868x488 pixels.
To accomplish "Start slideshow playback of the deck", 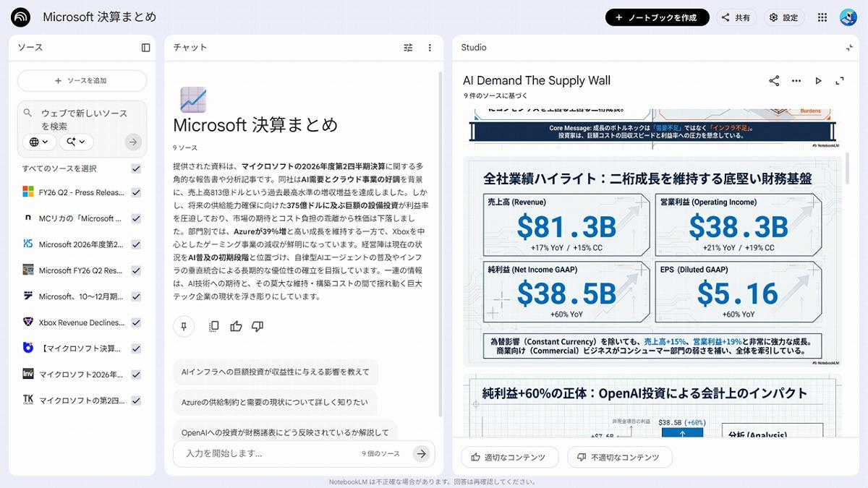I will click(x=818, y=81).
